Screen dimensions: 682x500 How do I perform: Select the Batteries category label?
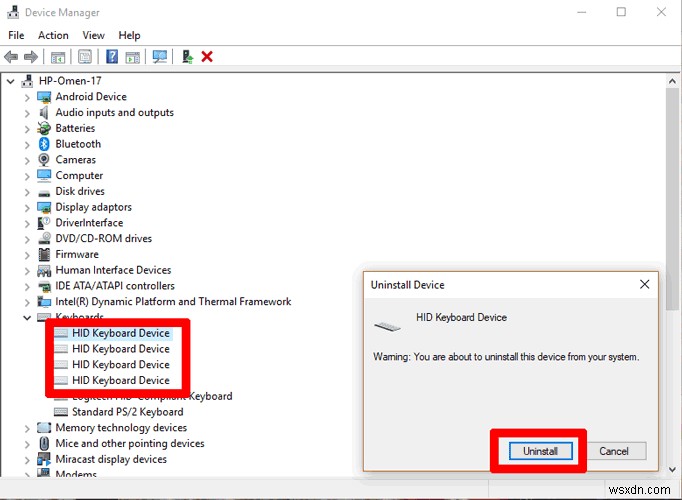75,128
